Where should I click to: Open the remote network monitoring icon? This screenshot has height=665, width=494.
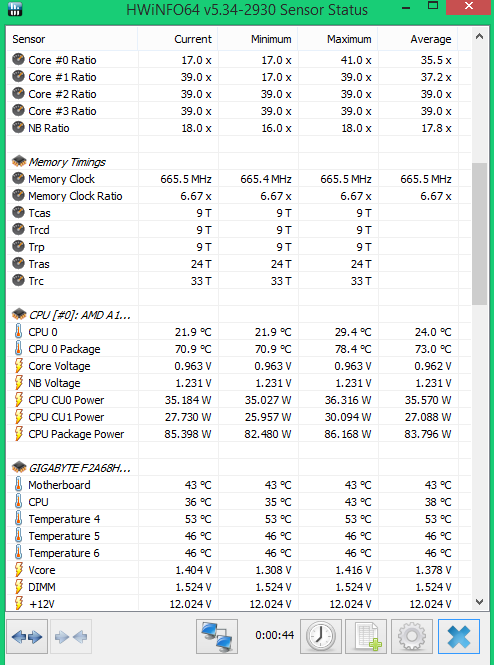point(217,637)
